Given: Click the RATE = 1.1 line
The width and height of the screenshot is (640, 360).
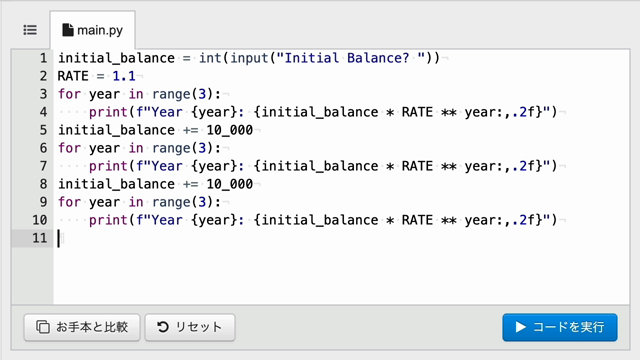Looking at the screenshot, I should click(97, 76).
